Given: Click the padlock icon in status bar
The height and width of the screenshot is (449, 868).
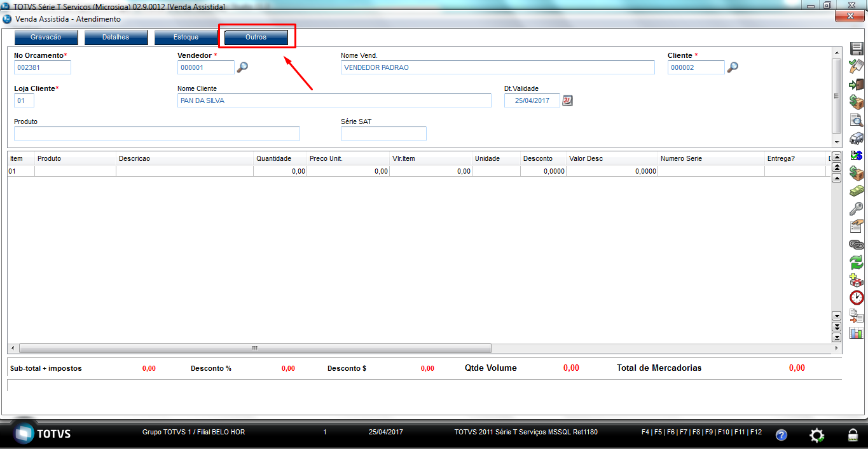Looking at the screenshot, I should pyautogui.click(x=852, y=435).
